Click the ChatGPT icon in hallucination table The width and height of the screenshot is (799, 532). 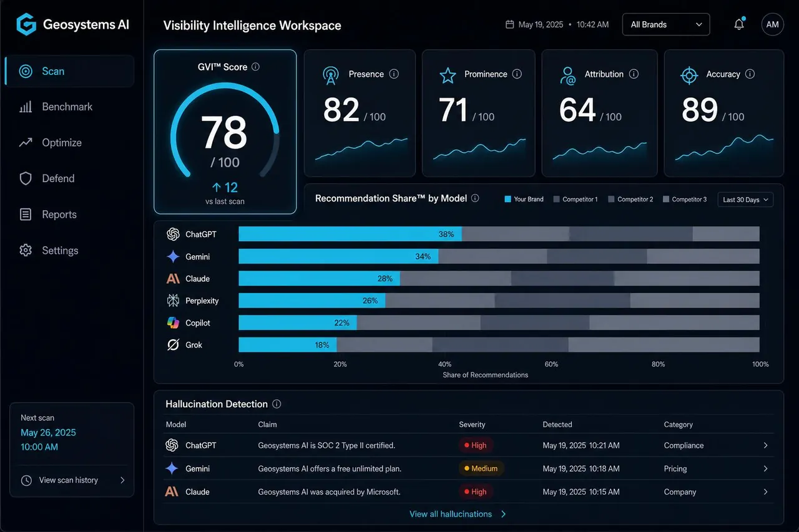[x=172, y=445]
